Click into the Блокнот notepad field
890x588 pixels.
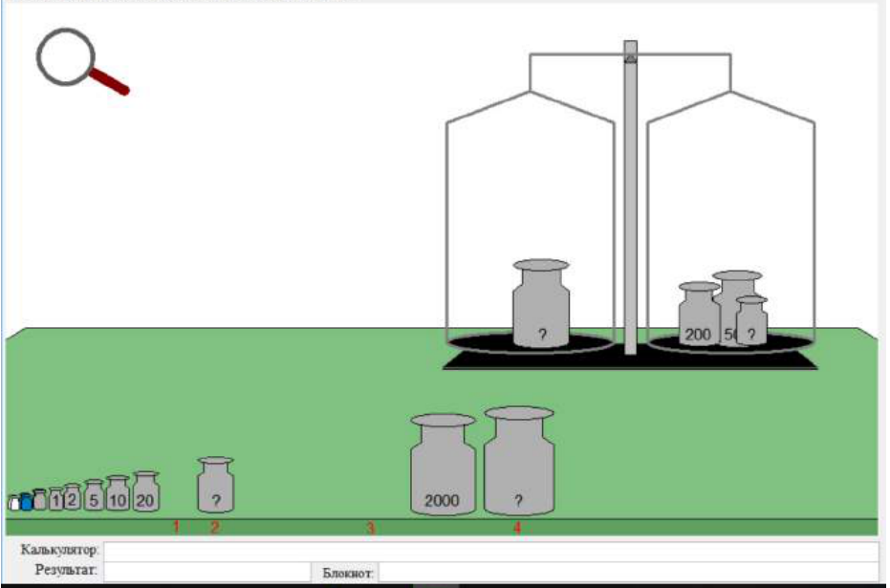(629, 572)
